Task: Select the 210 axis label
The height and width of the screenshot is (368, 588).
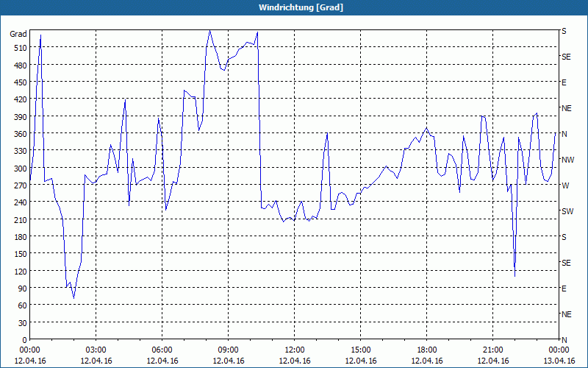Action: coord(21,219)
